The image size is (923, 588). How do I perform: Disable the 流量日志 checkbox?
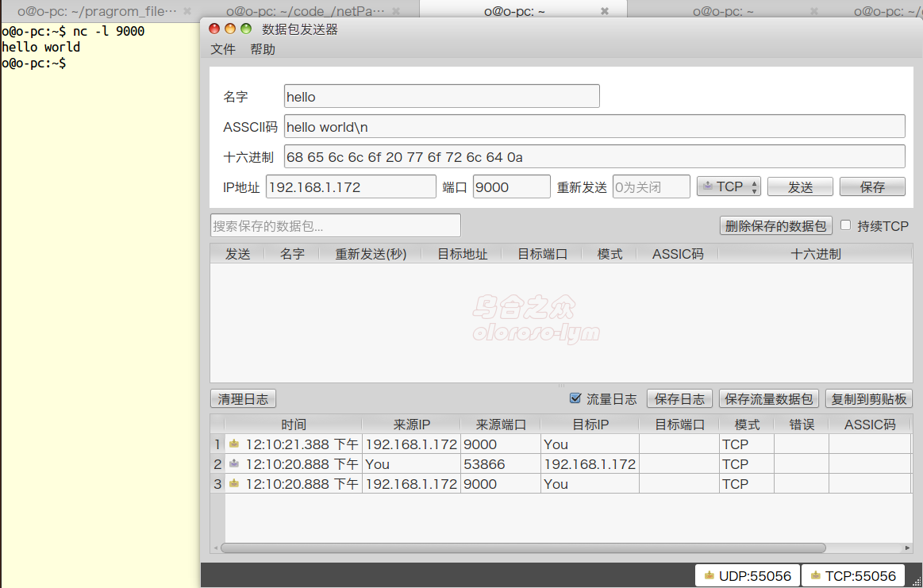[575, 398]
